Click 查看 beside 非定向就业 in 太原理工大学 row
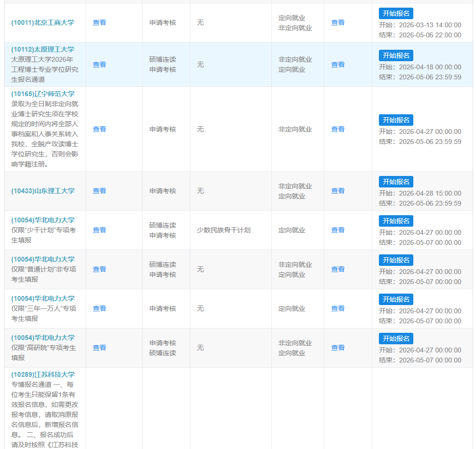476x449 pixels. [338, 65]
